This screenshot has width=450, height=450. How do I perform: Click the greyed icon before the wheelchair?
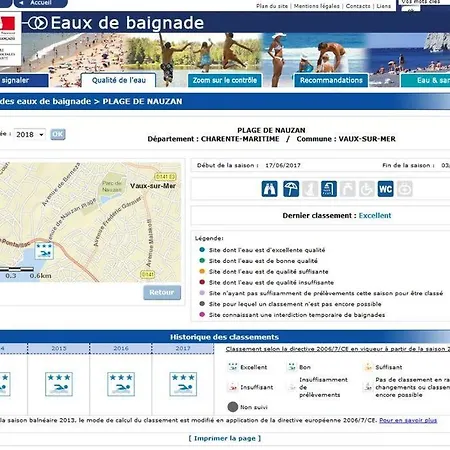click(x=348, y=189)
